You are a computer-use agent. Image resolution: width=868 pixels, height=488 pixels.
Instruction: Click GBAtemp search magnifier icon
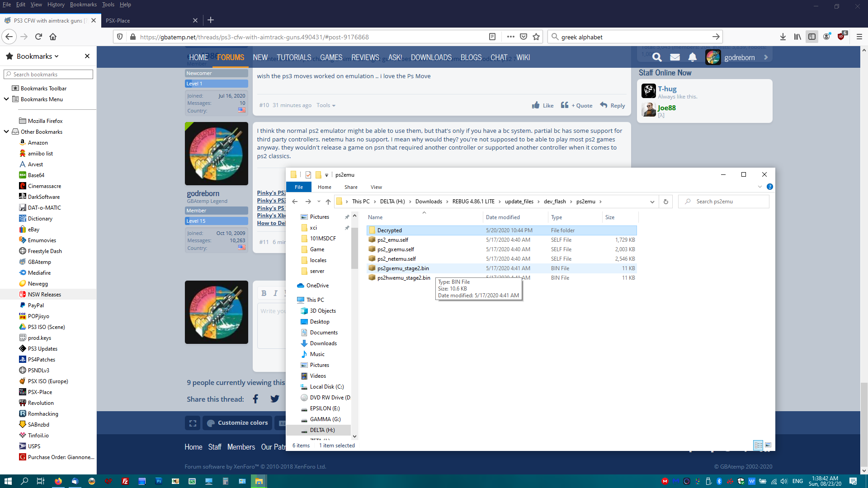657,57
